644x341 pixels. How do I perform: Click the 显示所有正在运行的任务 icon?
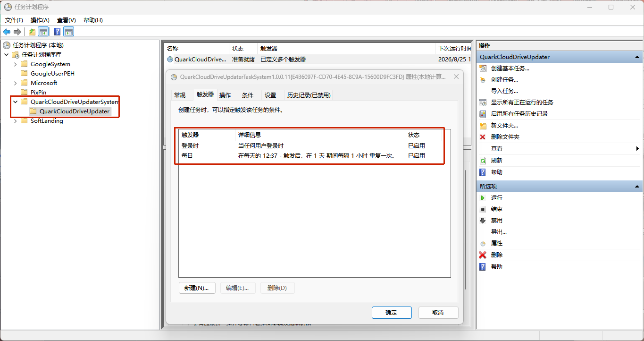point(483,102)
